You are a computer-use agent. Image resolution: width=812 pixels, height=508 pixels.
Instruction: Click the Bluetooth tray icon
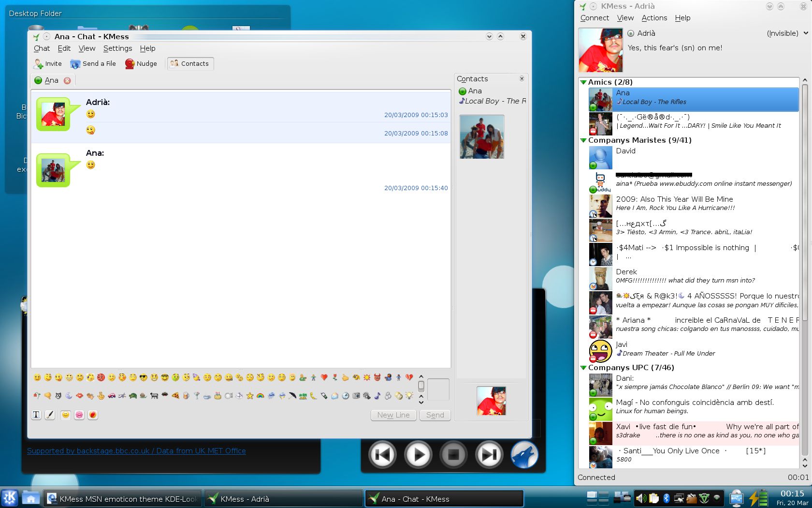tap(667, 498)
